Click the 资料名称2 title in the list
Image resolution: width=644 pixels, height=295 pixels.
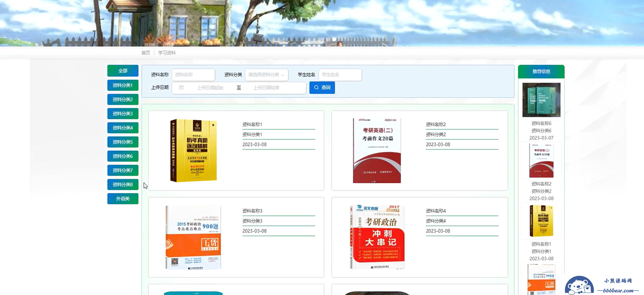(436, 124)
